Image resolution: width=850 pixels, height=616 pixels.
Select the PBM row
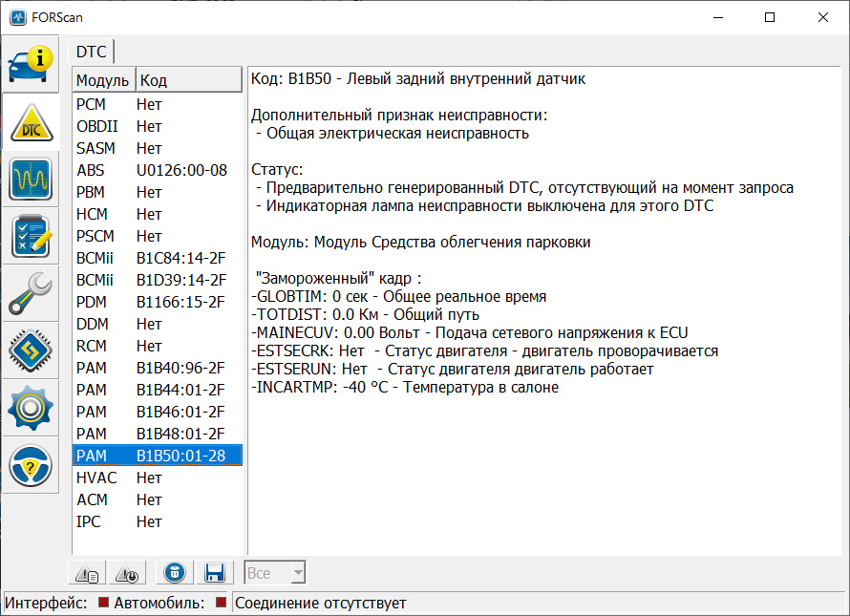(x=158, y=192)
